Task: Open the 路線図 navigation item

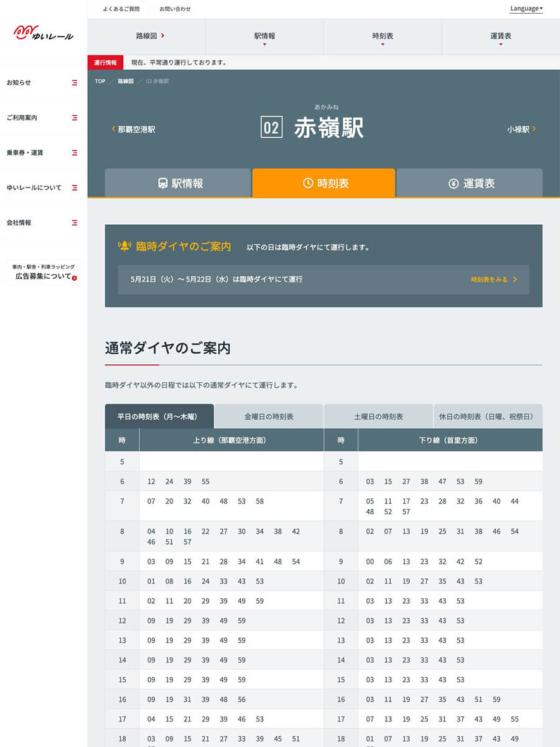Action: [x=149, y=36]
